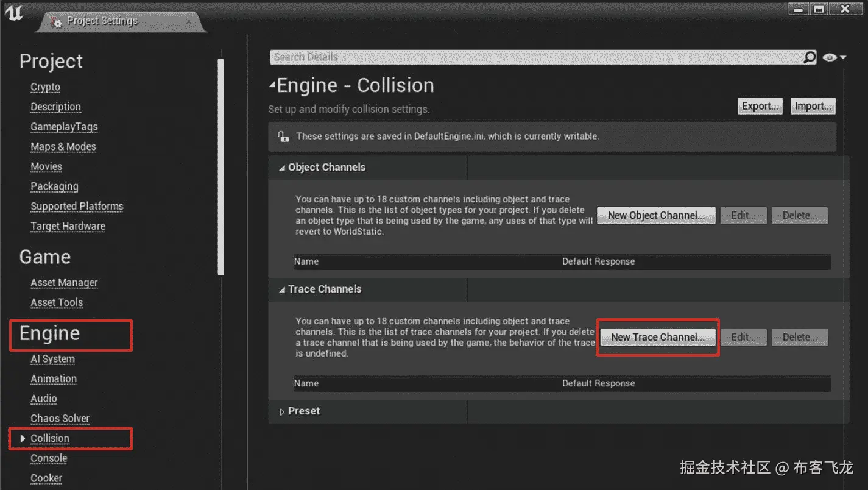Open Crypto project settings

(46, 87)
